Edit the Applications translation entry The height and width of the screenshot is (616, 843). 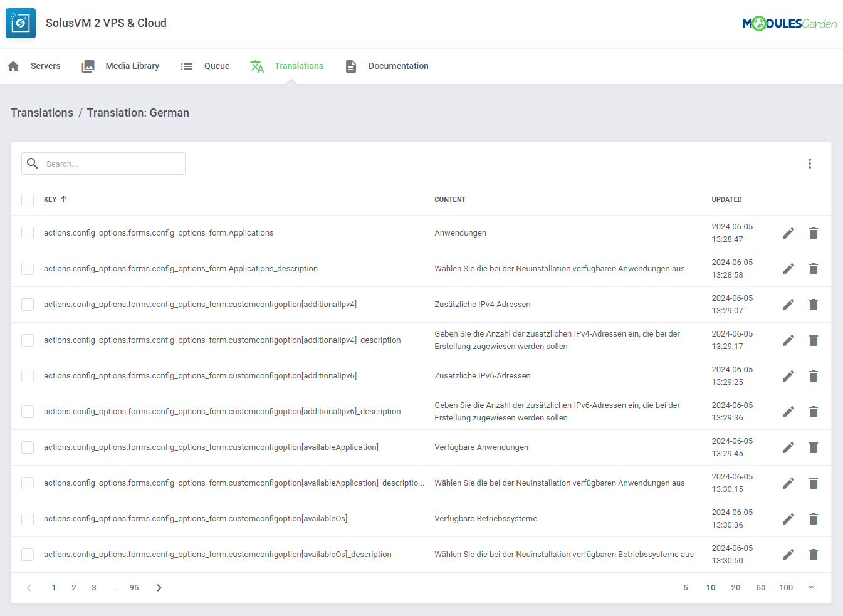[x=788, y=232]
